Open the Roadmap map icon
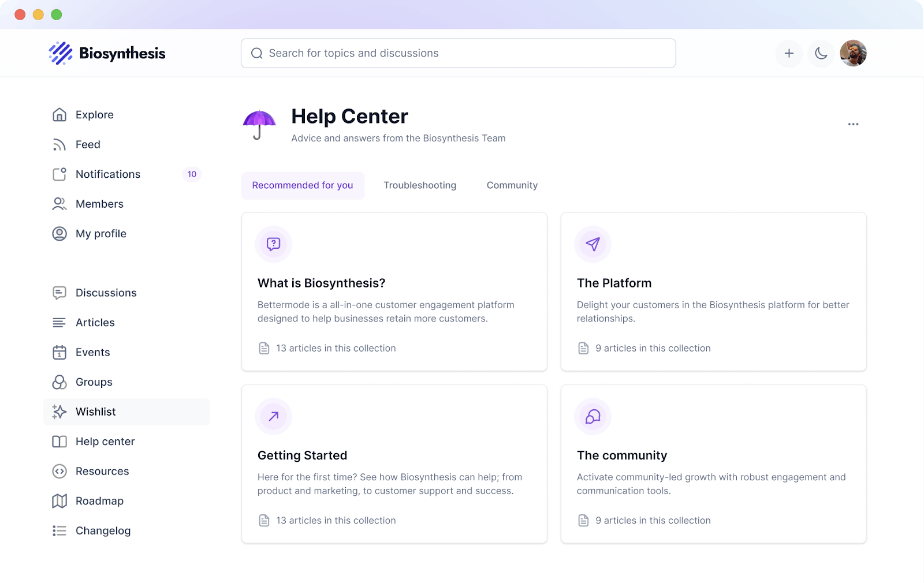 pos(59,501)
